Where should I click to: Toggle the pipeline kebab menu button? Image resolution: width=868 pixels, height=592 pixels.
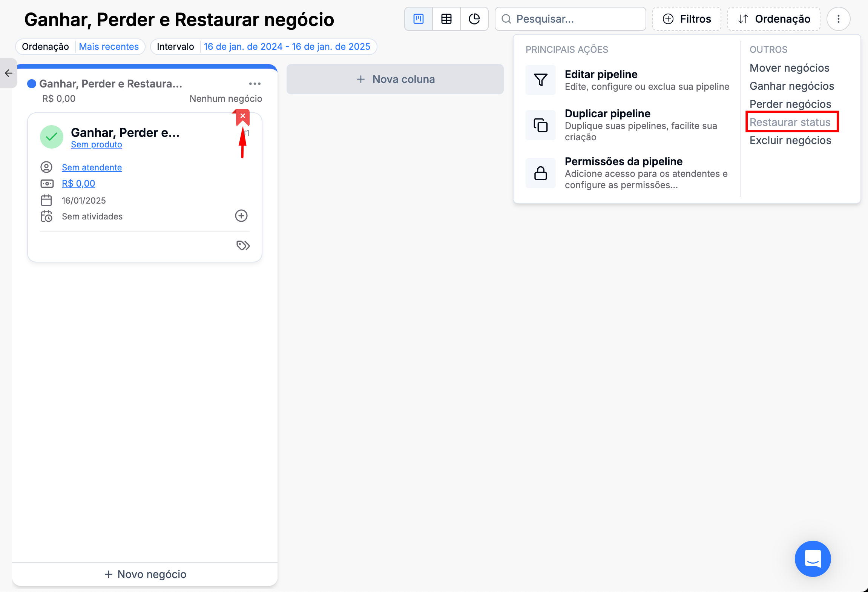838,19
